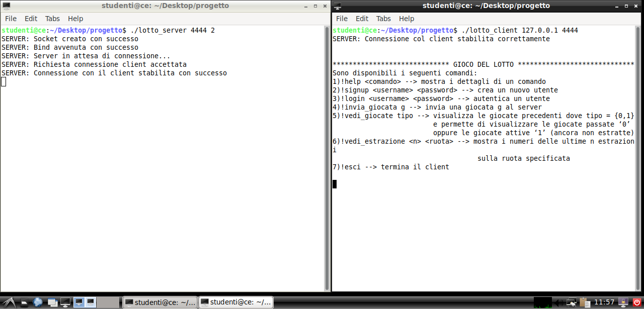Click 'Connessione col client stabilita correttamente' line

(441, 39)
